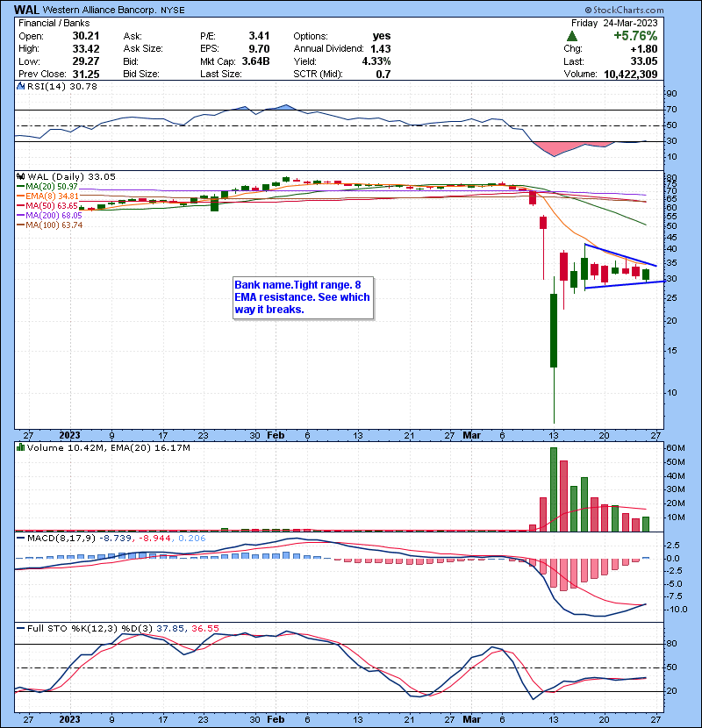Click the Feb label on bottom stochastic axis
Viewport: 702px width, 728px height.
tap(276, 719)
